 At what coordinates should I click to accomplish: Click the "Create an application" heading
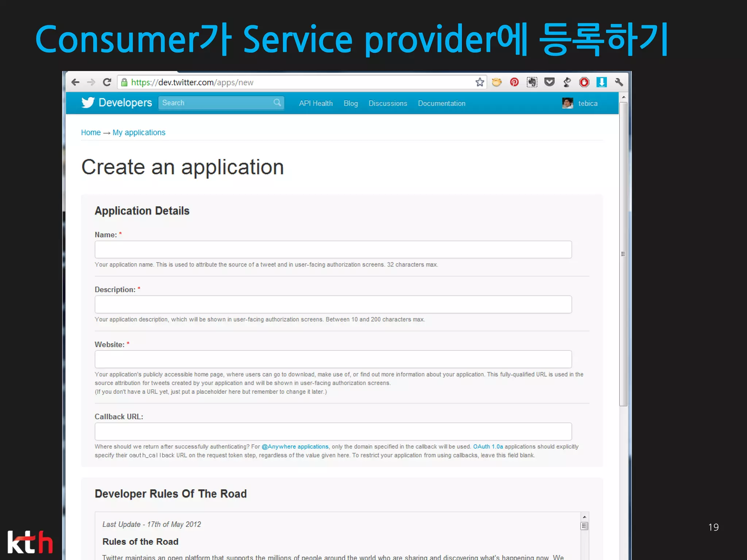coord(182,167)
